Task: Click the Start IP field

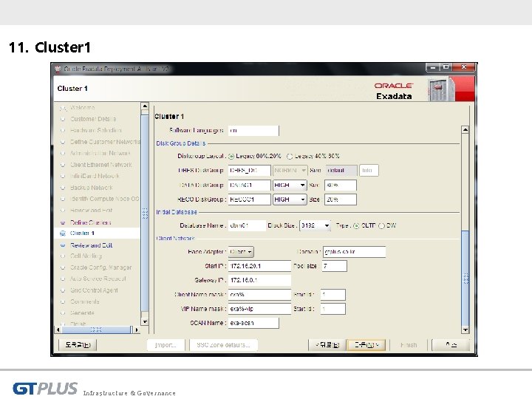Action: tap(259, 266)
